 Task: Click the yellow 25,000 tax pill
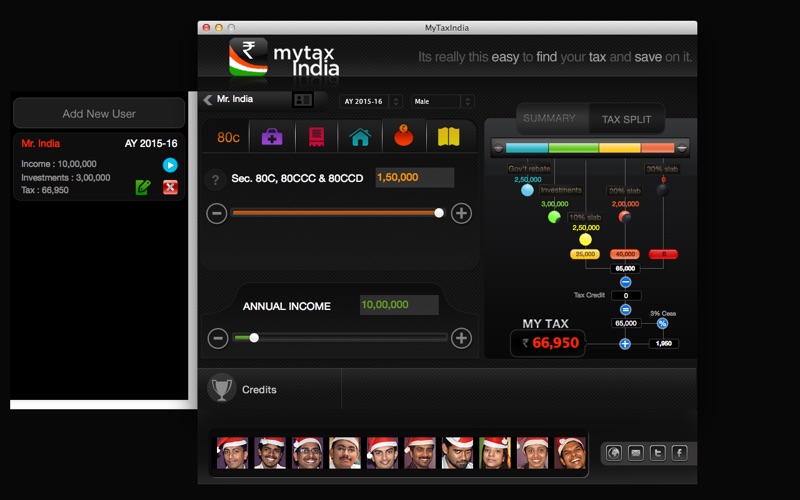585,254
